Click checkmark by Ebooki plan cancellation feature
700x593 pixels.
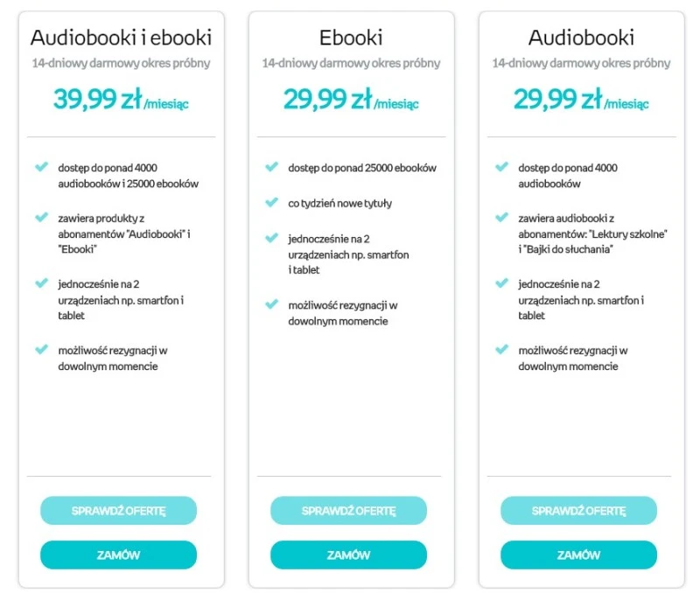click(271, 303)
